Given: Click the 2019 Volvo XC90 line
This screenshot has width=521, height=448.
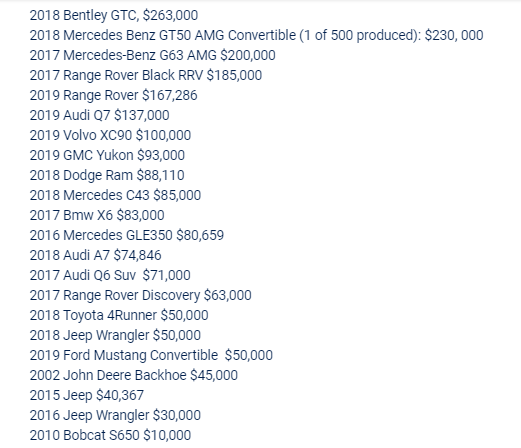Looking at the screenshot, I should coord(110,135).
